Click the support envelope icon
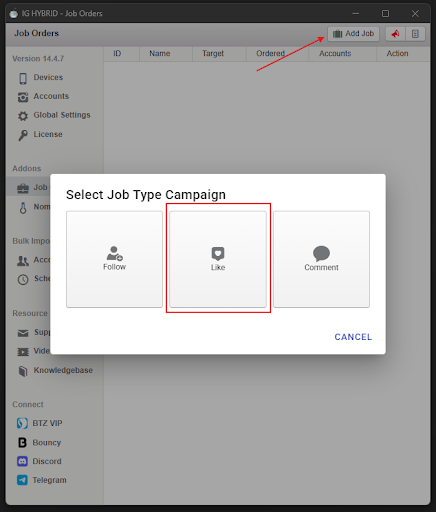 pyautogui.click(x=23, y=333)
